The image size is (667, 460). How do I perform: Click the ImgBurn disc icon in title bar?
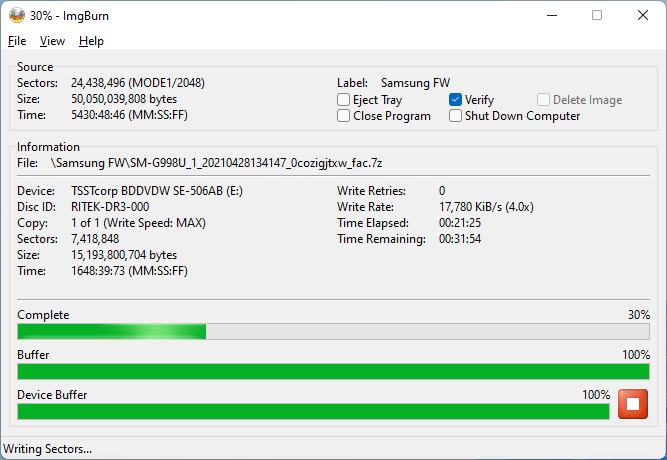16,15
